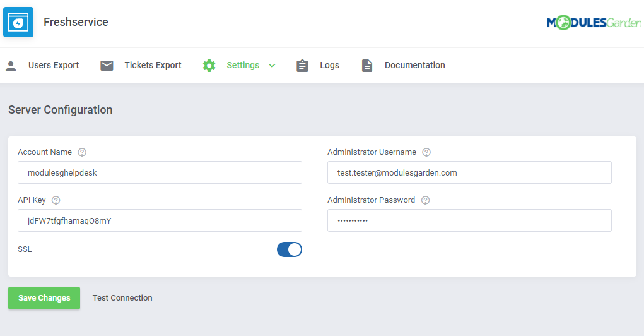Show help for API Key field
Image resolution: width=644 pixels, height=336 pixels.
tap(56, 200)
